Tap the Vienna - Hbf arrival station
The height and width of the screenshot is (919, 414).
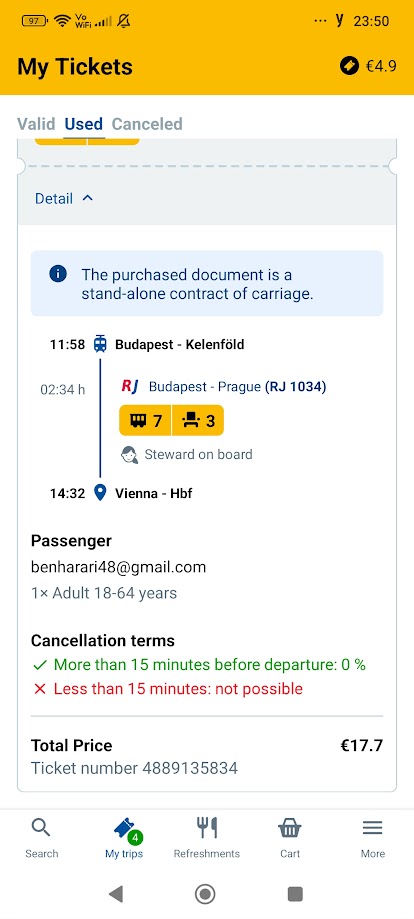tap(154, 493)
